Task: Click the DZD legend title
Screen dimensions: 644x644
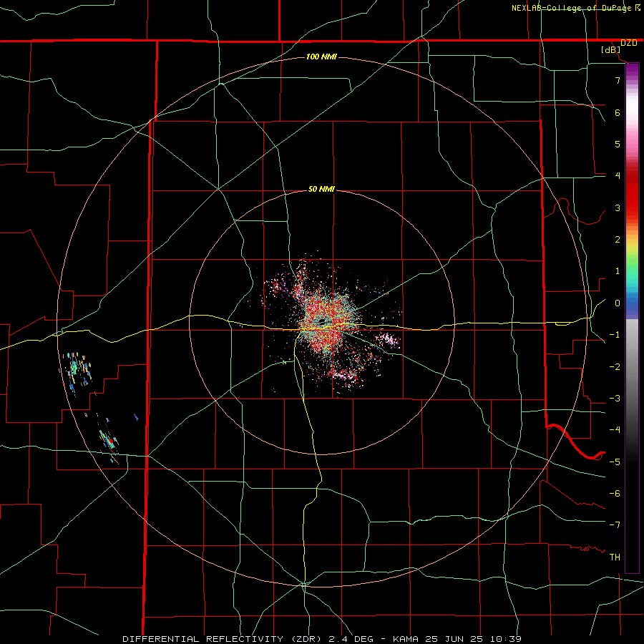Action: (x=629, y=43)
